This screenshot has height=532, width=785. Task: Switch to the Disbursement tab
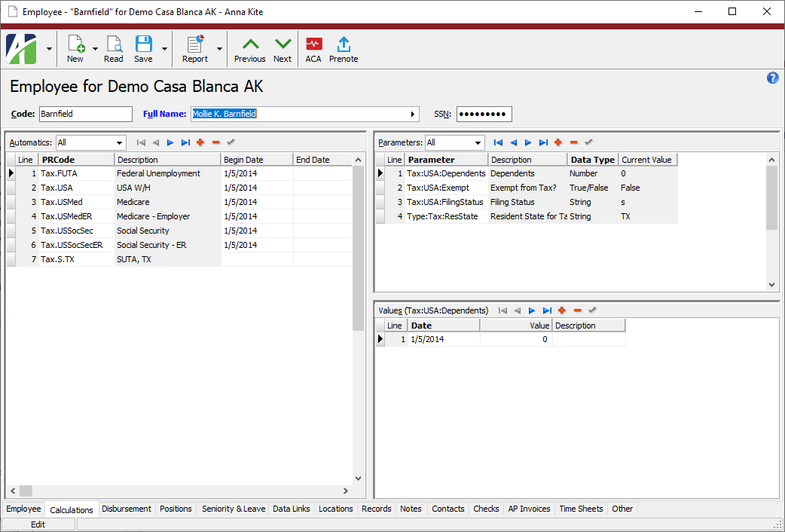pos(126,509)
